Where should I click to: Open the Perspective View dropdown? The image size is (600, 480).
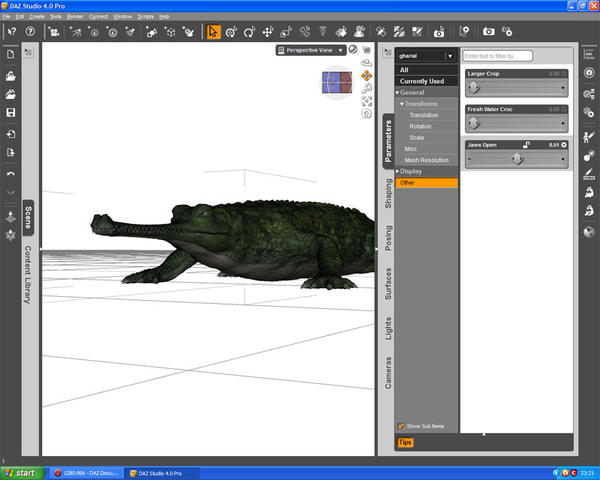point(315,49)
